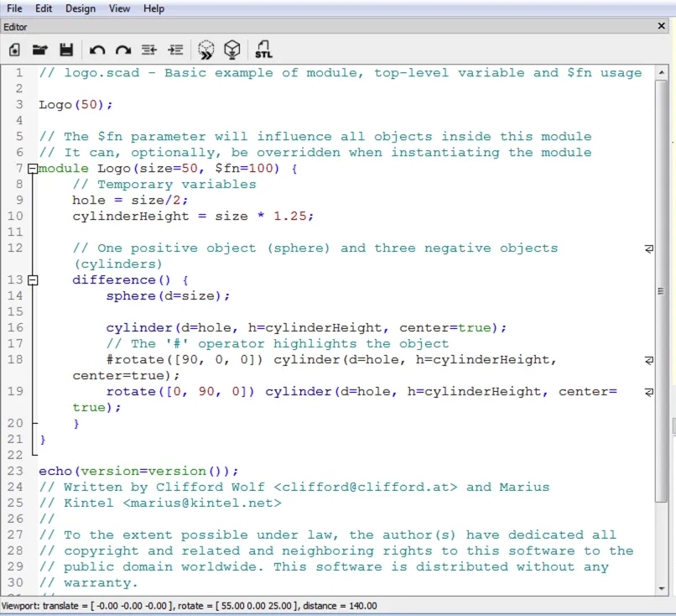The height and width of the screenshot is (616, 676).
Task: Collapse the difference() block fold marker
Action: 32,279
